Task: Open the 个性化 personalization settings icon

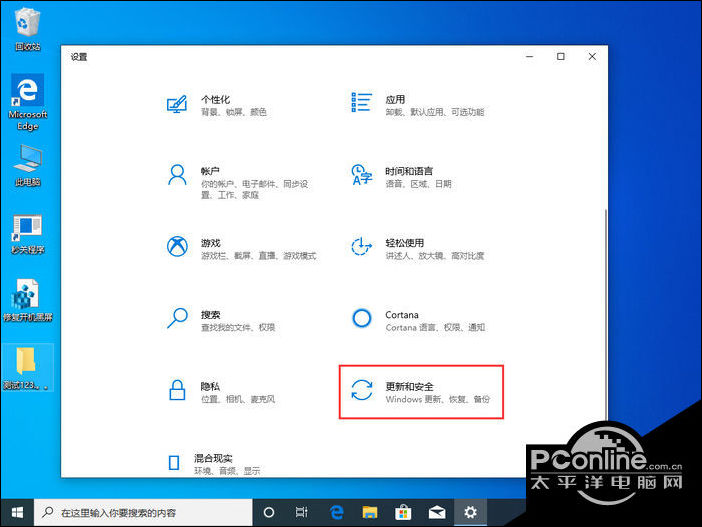Action: pos(177,104)
